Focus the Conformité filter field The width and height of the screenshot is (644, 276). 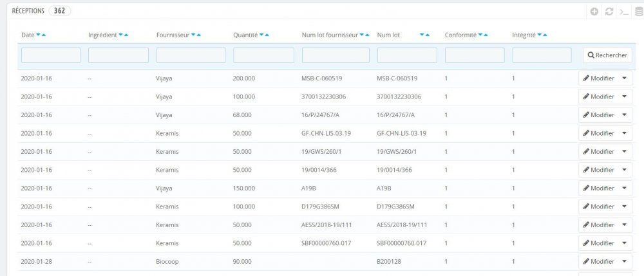click(475, 55)
